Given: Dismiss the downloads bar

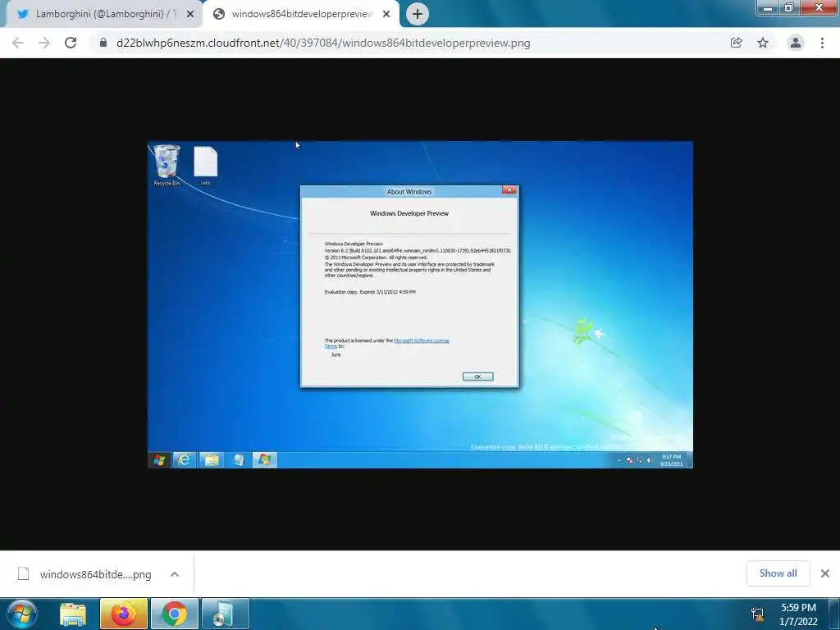Looking at the screenshot, I should click(x=825, y=573).
